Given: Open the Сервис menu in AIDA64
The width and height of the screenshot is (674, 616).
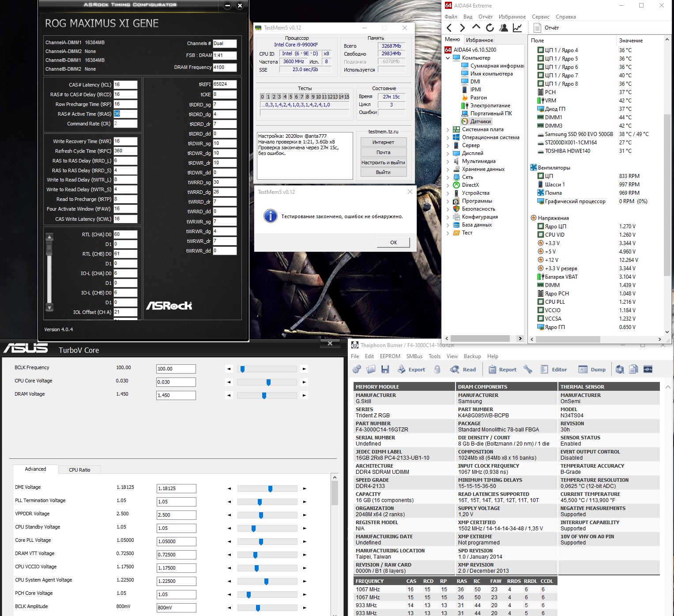Looking at the screenshot, I should [x=540, y=17].
